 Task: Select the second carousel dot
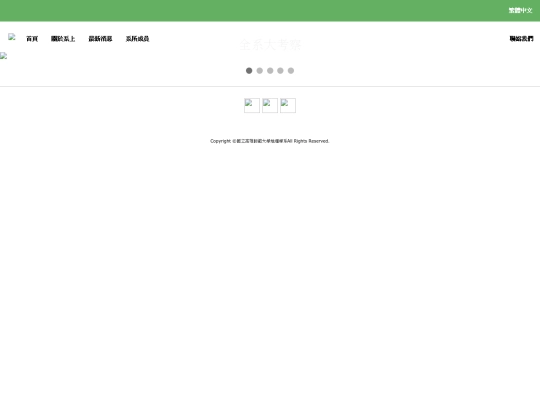(260, 71)
